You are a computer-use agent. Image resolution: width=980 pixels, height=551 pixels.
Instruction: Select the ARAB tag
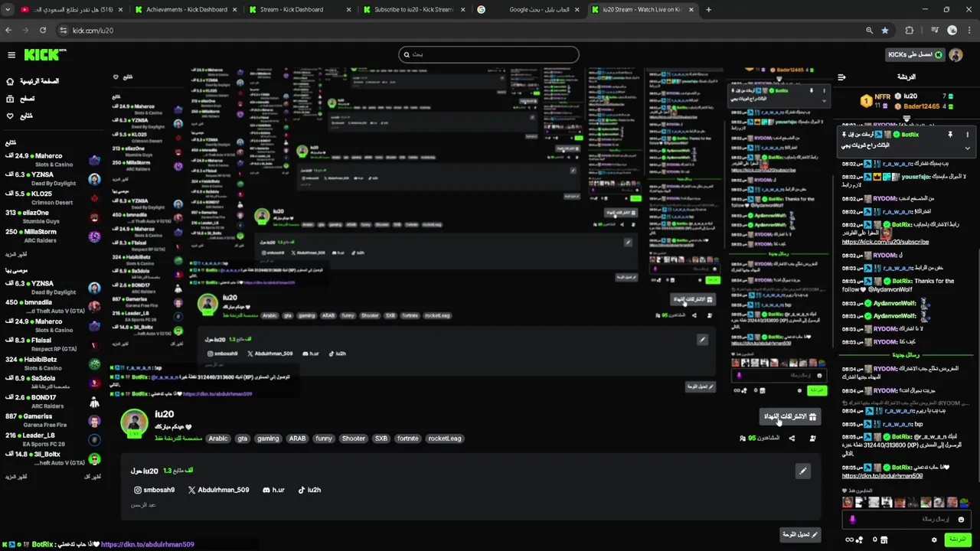pos(297,439)
